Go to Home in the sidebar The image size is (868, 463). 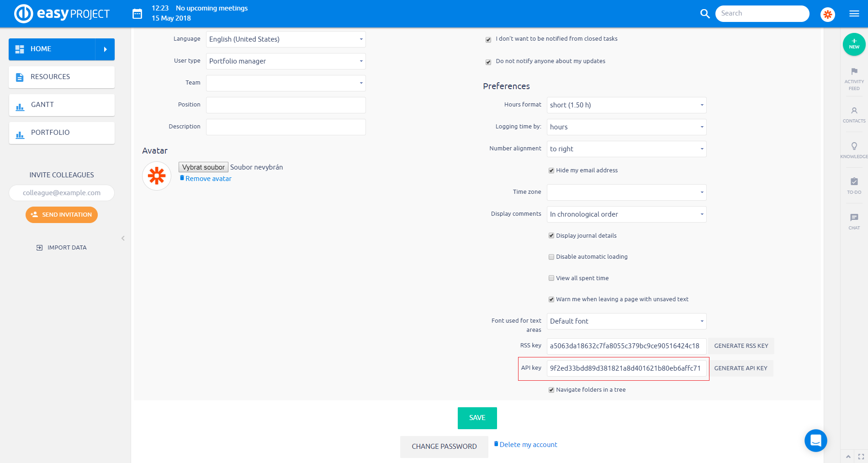click(52, 49)
